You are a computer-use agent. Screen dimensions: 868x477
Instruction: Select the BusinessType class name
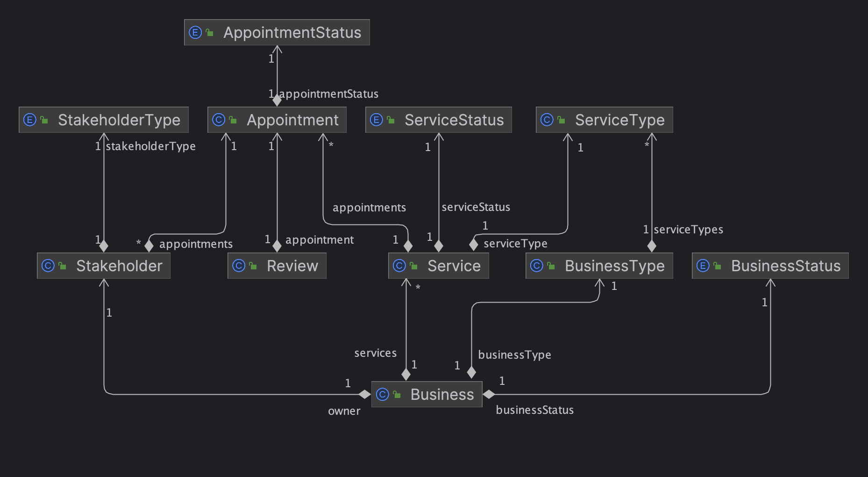pyautogui.click(x=614, y=266)
